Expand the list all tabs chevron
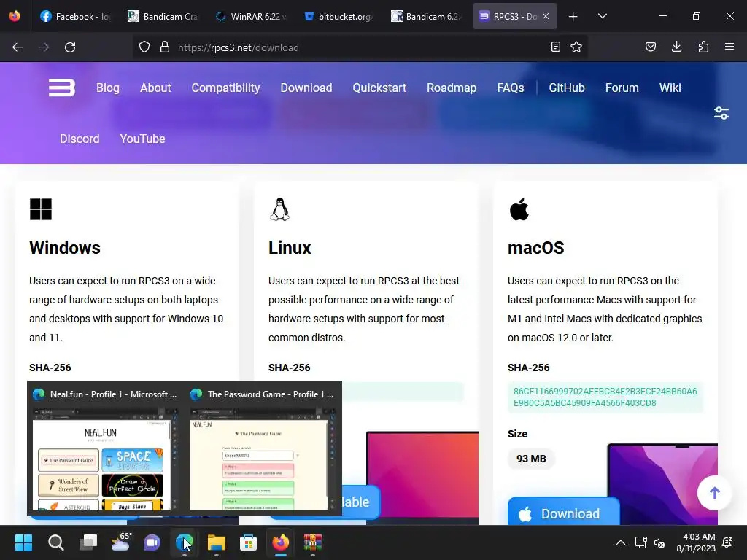Screen dimensions: 747x560 coord(602,16)
